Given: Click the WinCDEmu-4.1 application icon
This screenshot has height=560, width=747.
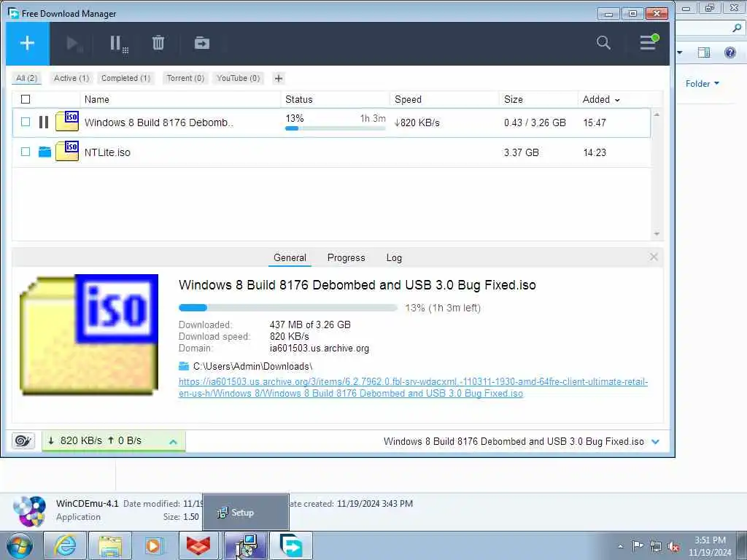Looking at the screenshot, I should click(x=30, y=511).
